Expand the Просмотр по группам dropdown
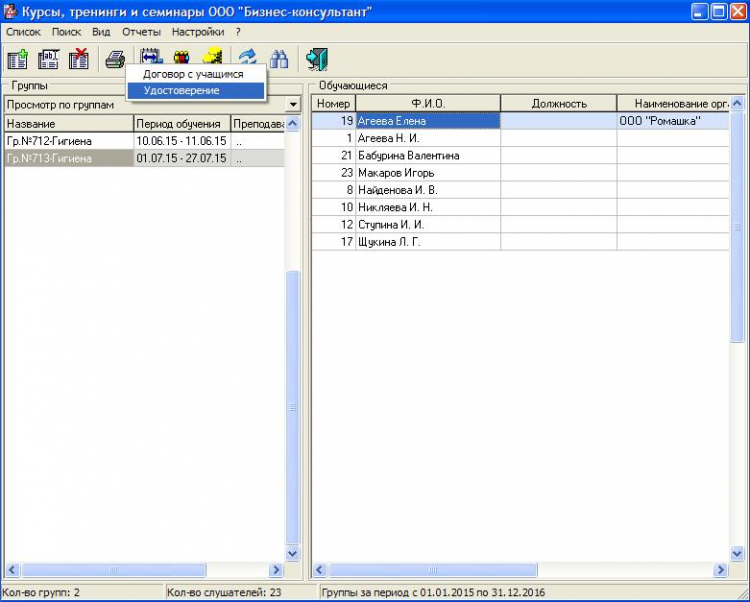Viewport: 750px width, 602px height. click(293, 104)
